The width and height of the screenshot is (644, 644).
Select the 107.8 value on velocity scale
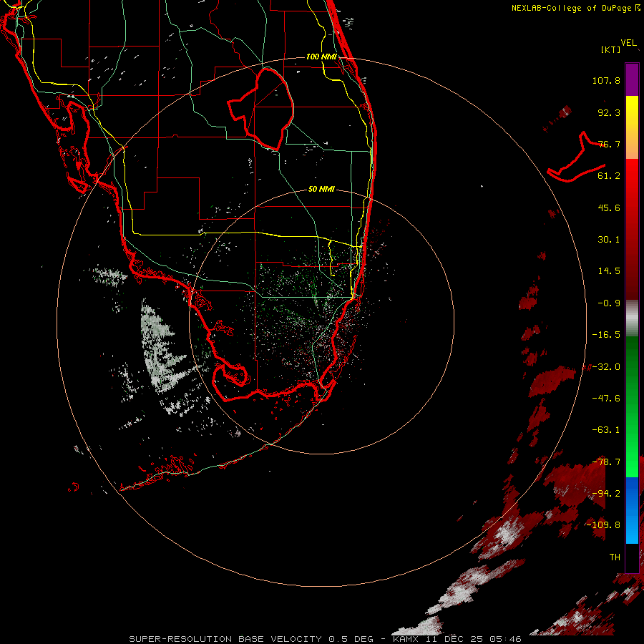coord(606,80)
